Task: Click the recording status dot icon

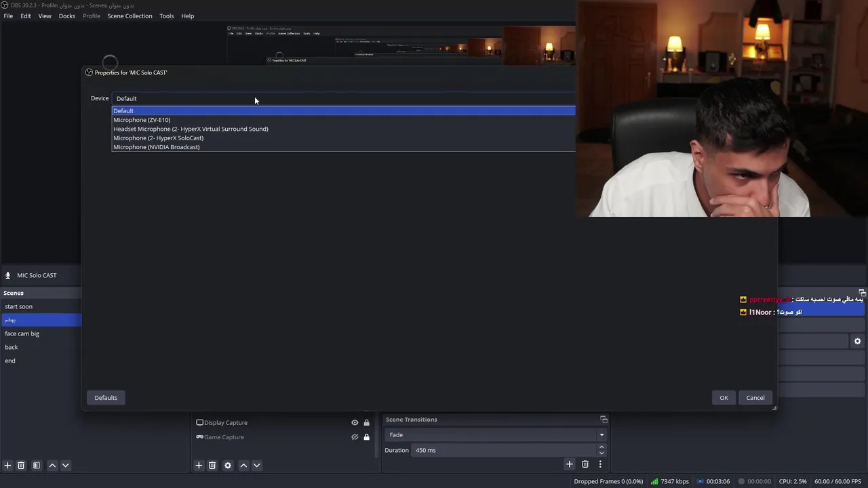Action: click(x=741, y=481)
